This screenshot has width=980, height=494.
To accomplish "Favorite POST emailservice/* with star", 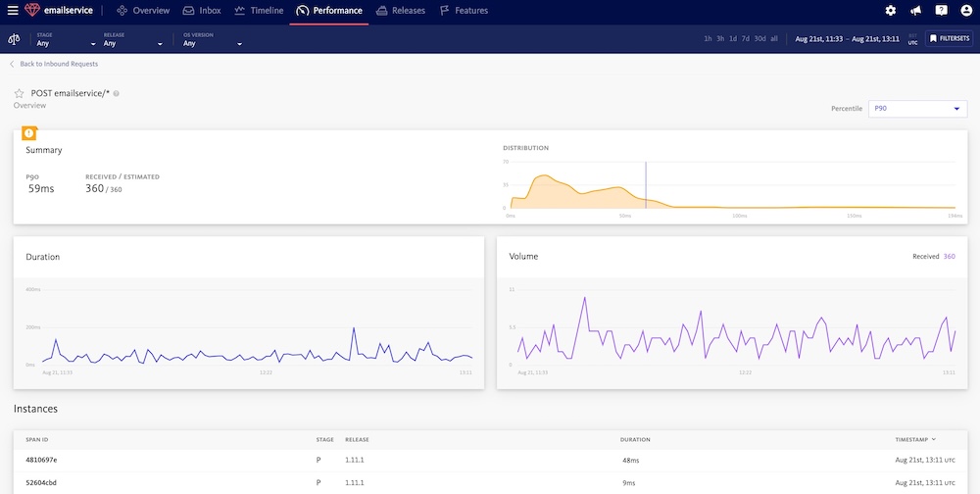I will tap(19, 94).
